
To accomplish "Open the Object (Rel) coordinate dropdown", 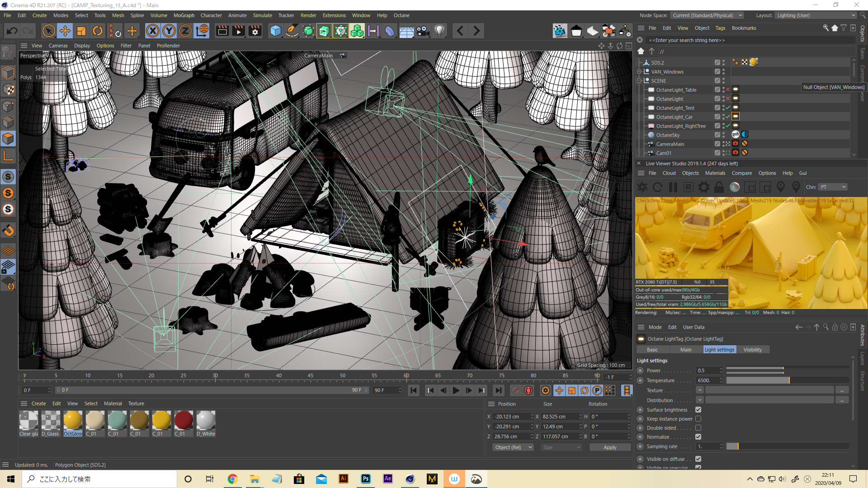I will 513,447.
